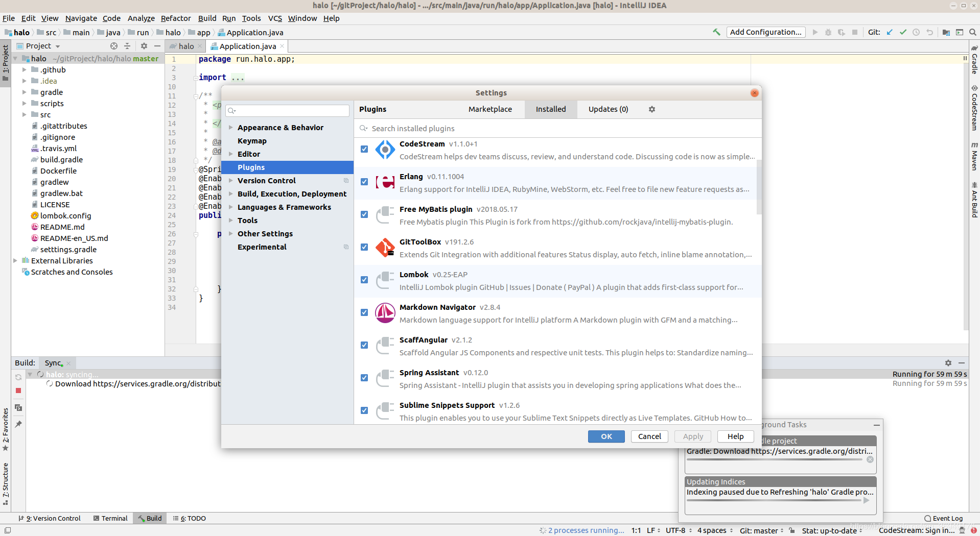Viewport: 980px width, 536px height.
Task: Click the OK button in Settings
Action: (606, 436)
